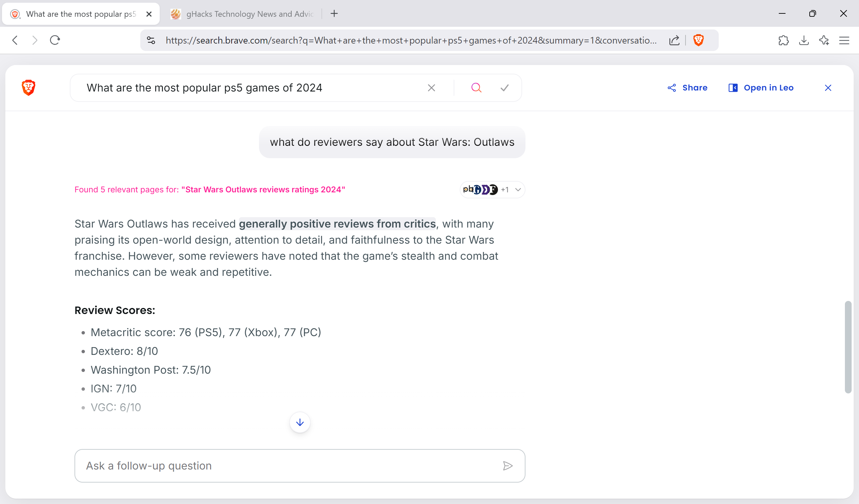Open the downloads icon in toolbar
The height and width of the screenshot is (504, 859).
[804, 41]
